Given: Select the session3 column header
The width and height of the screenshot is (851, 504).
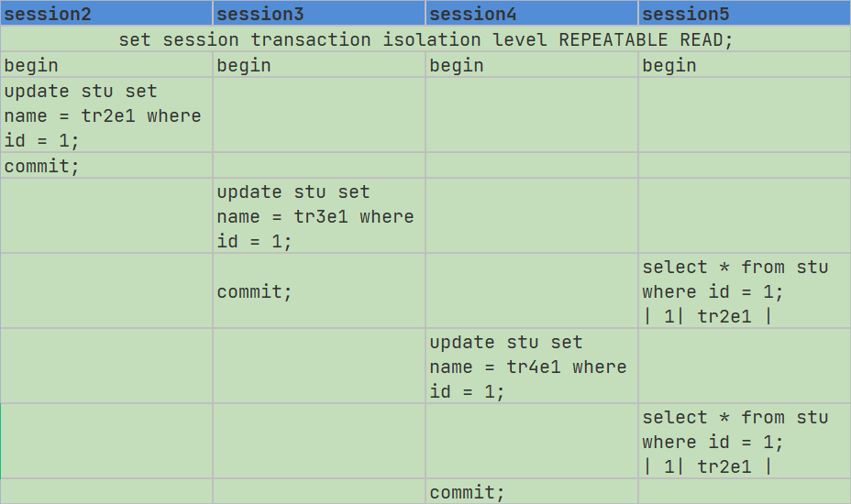Looking at the screenshot, I should [319, 14].
